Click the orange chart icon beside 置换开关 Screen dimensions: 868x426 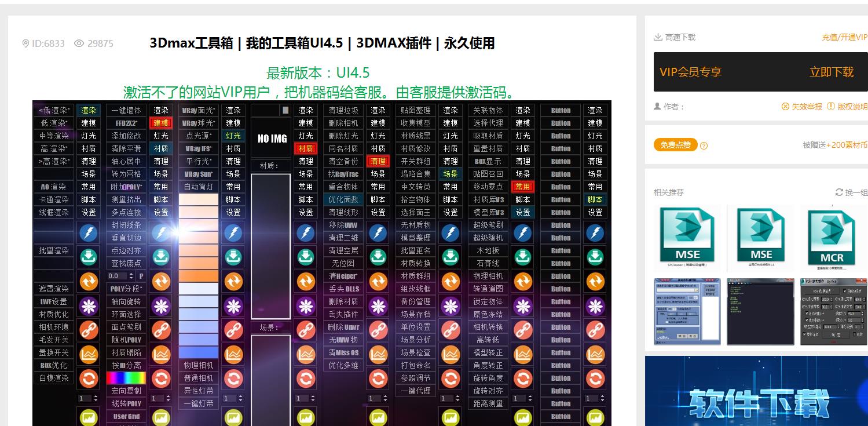pyautogui.click(x=89, y=354)
